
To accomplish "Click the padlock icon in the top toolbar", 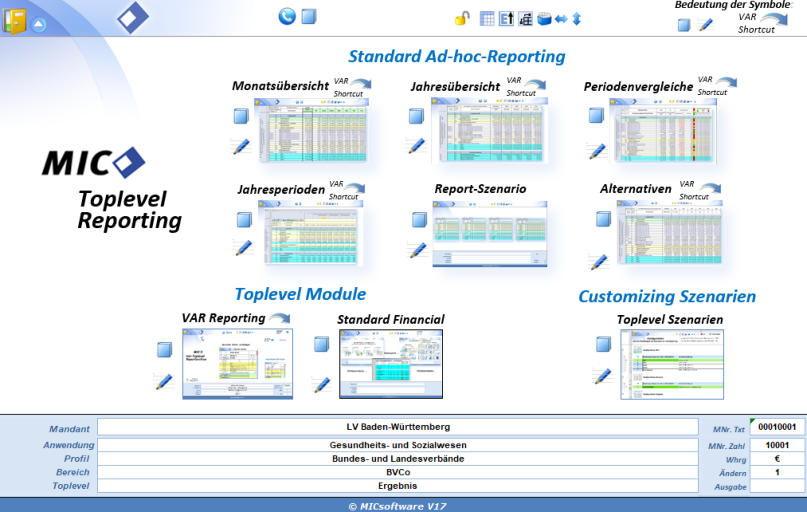I will pyautogui.click(x=462, y=18).
